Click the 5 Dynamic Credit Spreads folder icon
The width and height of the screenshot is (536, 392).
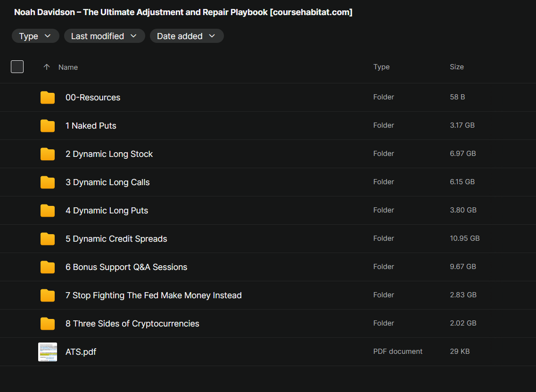47,239
